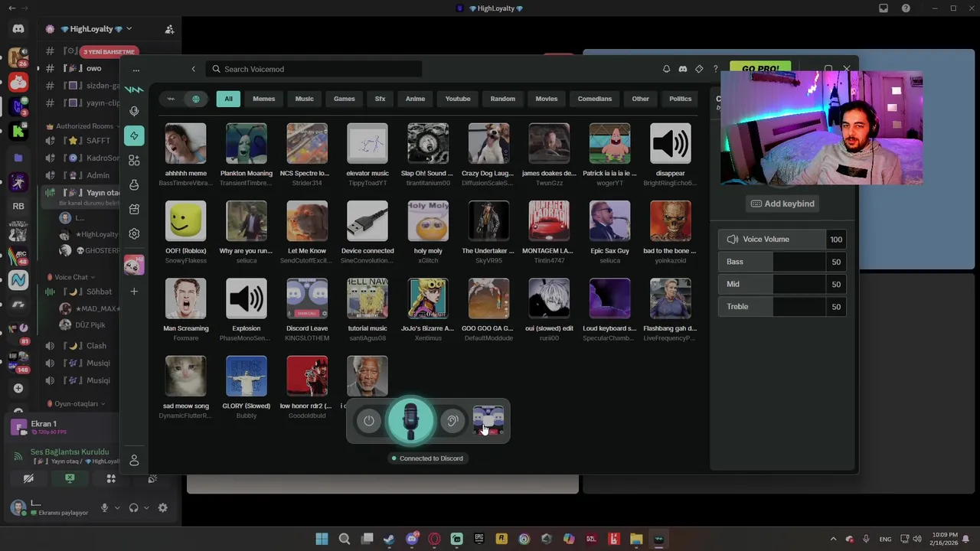Deafen with Discord headphones button
The height and width of the screenshot is (551, 980).
[134, 507]
